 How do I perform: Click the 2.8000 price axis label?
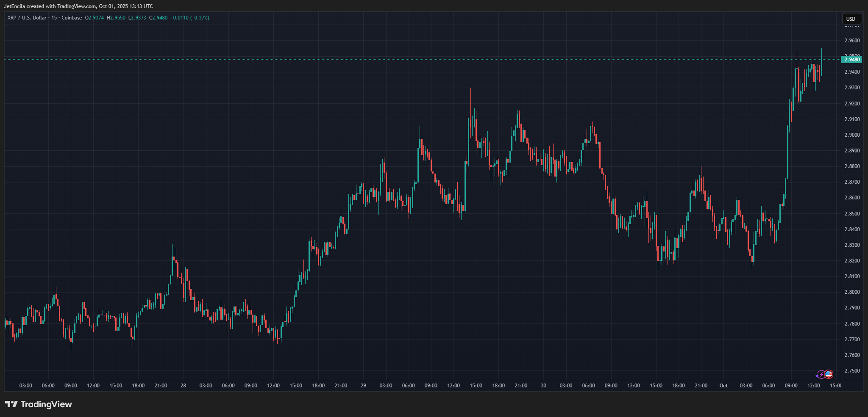(852, 292)
